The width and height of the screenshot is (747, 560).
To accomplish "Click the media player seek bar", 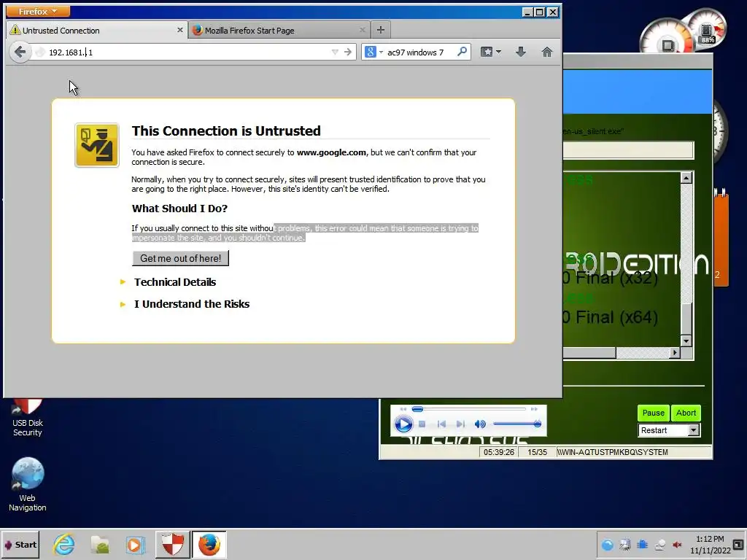I will 469,409.
